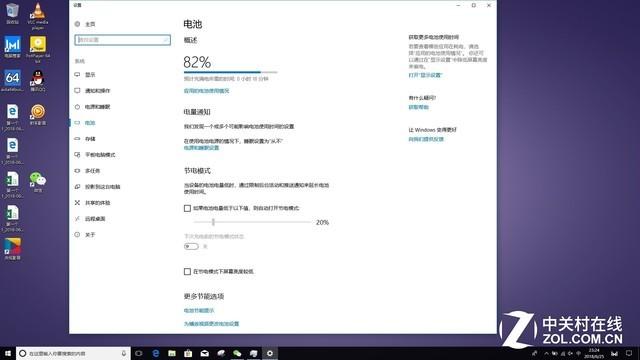640x360 pixels.
Task: Open the AIDA64 desktop shortcut
Action: 12,81
